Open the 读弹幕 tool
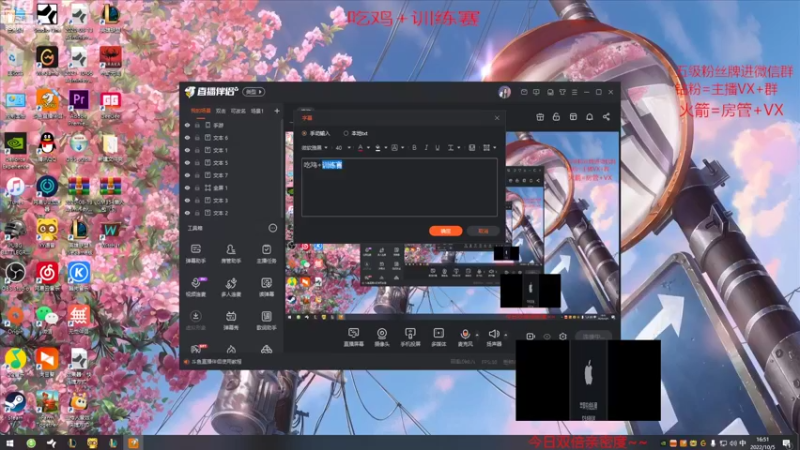Image resolution: width=800 pixels, height=450 pixels. (266, 287)
